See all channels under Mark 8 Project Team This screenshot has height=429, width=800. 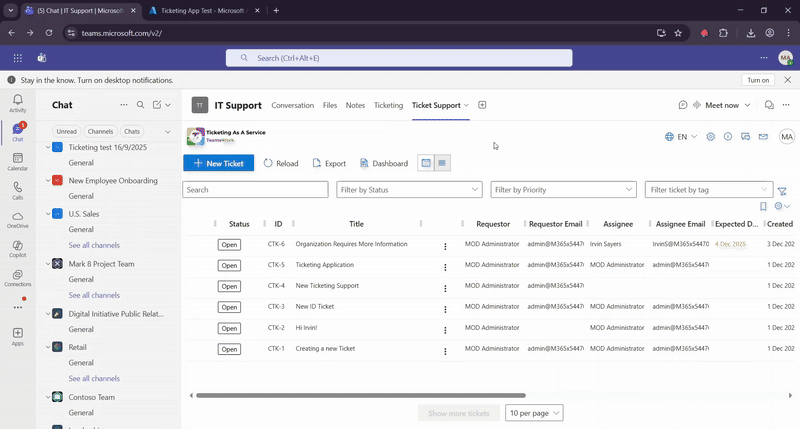pos(94,295)
